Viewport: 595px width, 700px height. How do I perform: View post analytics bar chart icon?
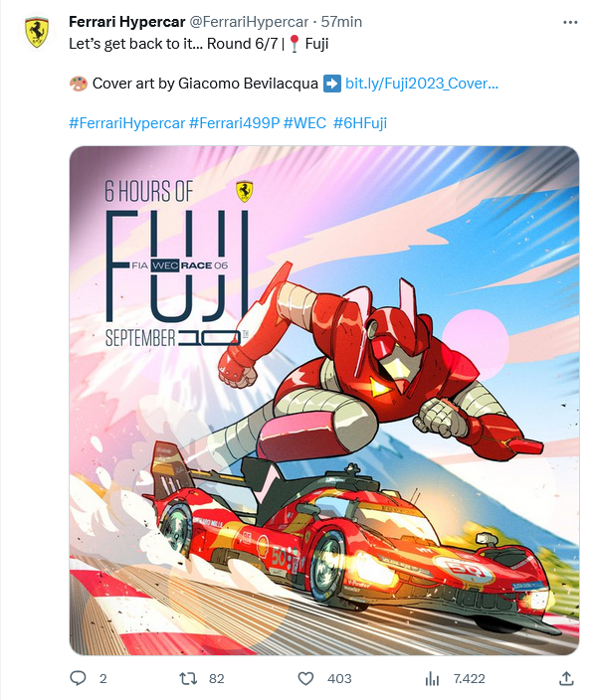(432, 678)
